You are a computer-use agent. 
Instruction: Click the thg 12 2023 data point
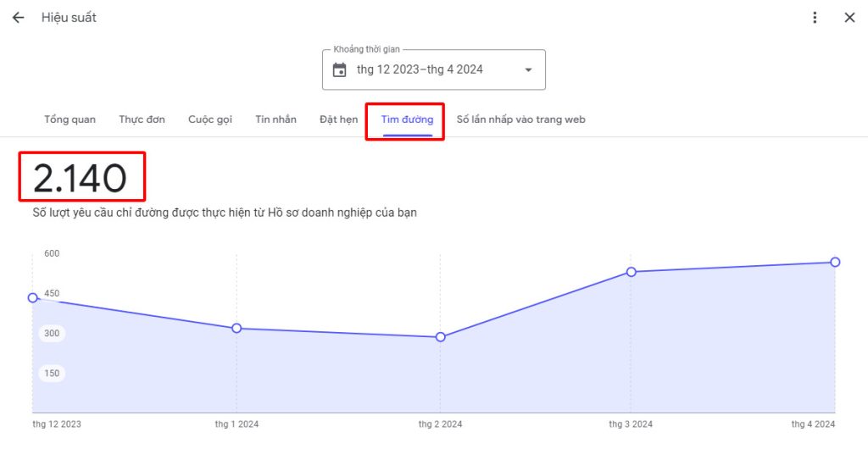(33, 297)
